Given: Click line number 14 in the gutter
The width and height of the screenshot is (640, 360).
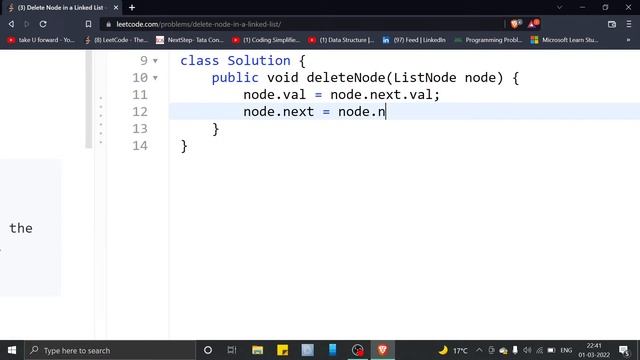Looking at the screenshot, I should 140,146.
